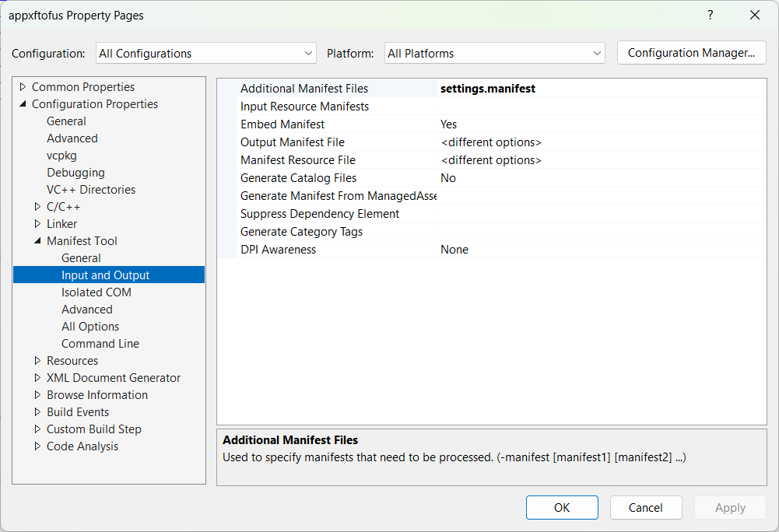Select the Generate Catalog Files property name
This screenshot has height=532, width=779.
click(298, 178)
